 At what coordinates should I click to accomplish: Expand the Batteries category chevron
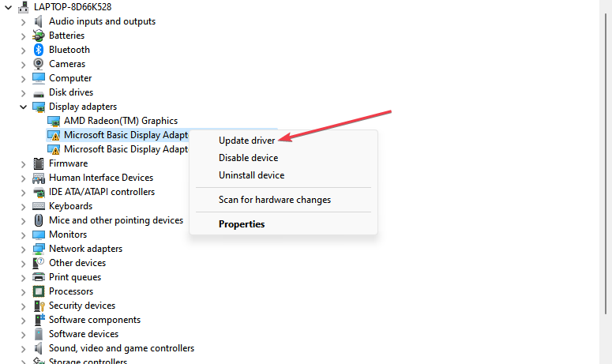(x=23, y=36)
